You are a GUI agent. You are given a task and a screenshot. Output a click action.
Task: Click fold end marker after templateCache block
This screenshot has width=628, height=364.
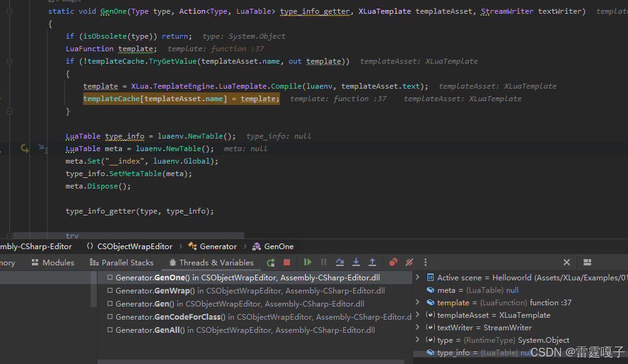pyautogui.click(x=9, y=111)
